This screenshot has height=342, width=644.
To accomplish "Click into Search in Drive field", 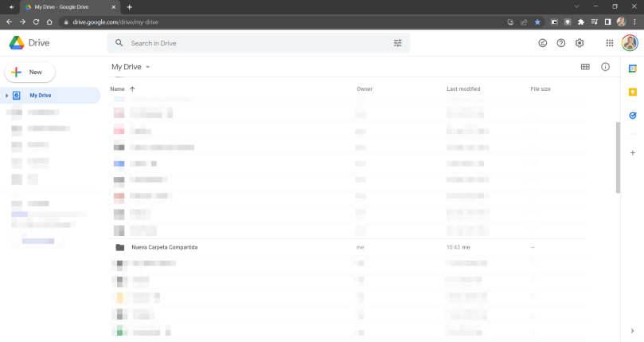I will point(259,43).
